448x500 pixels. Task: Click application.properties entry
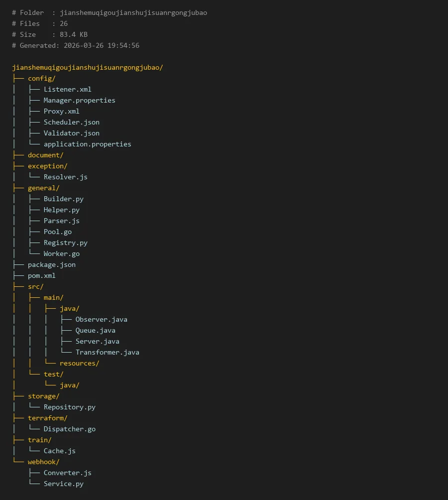point(87,144)
